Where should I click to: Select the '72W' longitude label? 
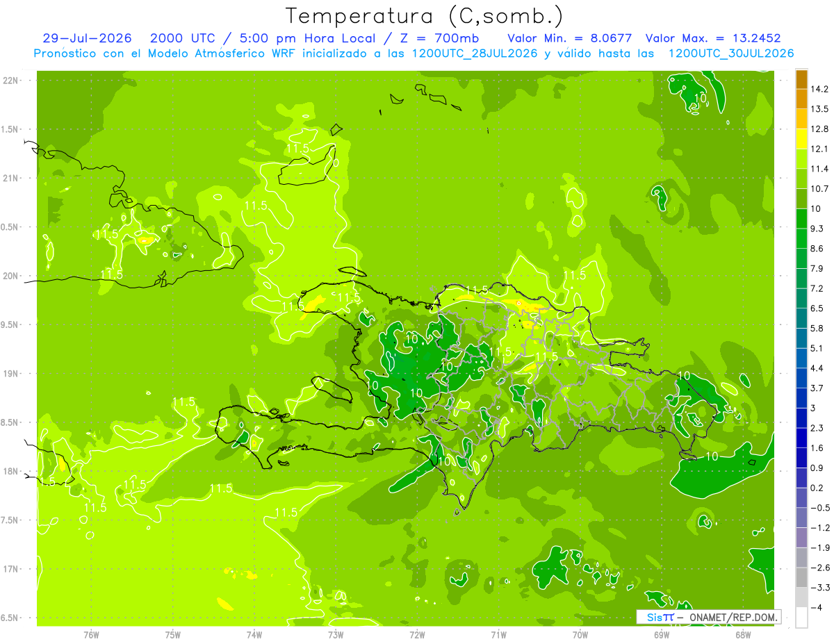(x=417, y=634)
